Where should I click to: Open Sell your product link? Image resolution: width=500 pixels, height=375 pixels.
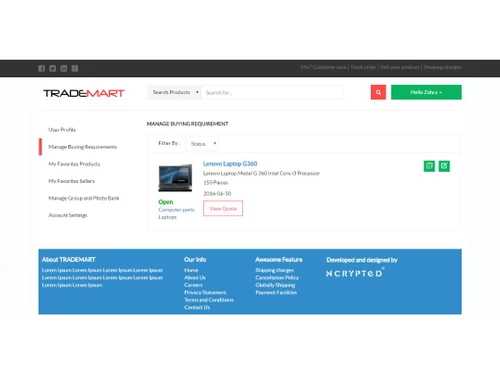400,67
